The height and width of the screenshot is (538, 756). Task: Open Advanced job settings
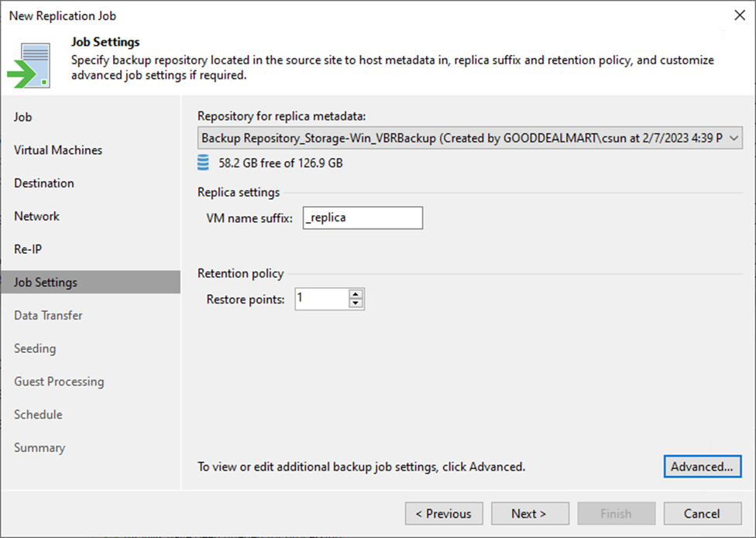703,466
